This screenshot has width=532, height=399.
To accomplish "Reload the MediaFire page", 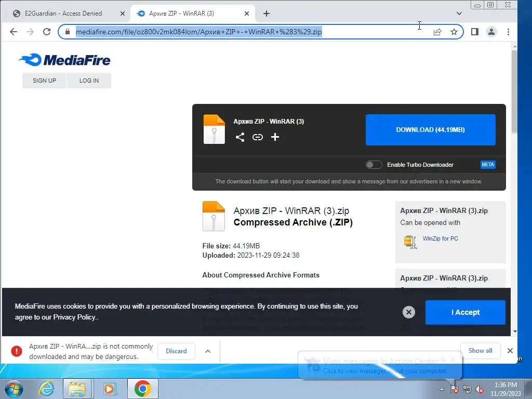I will [x=47, y=32].
